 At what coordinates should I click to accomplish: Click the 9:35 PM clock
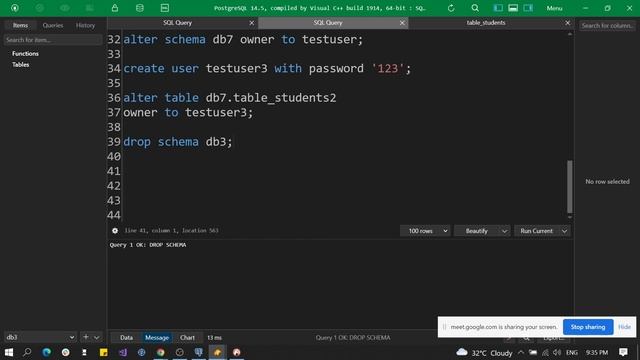597,352
